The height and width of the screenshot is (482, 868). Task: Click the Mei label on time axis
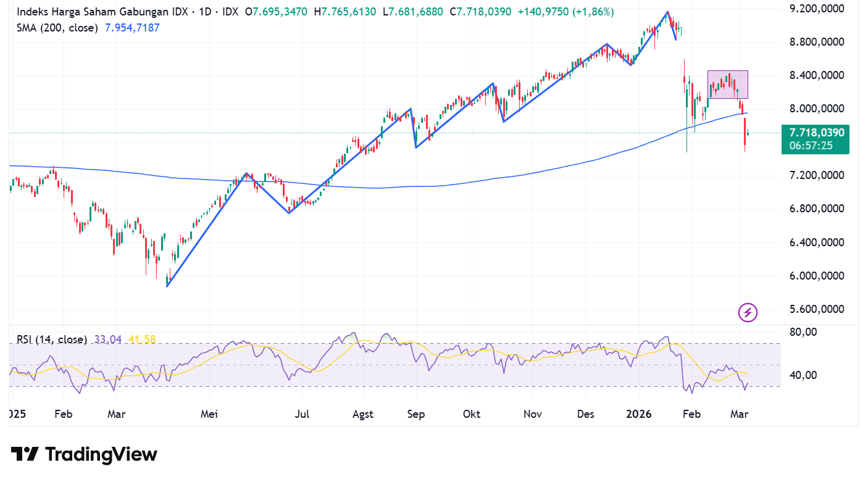point(209,414)
